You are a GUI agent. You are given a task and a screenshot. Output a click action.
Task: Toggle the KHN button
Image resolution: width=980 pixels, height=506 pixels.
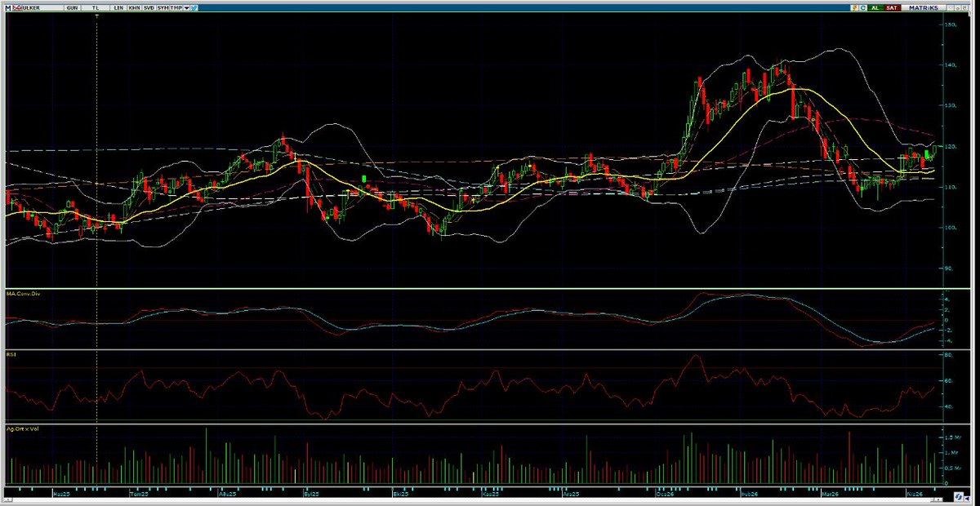pos(134,8)
